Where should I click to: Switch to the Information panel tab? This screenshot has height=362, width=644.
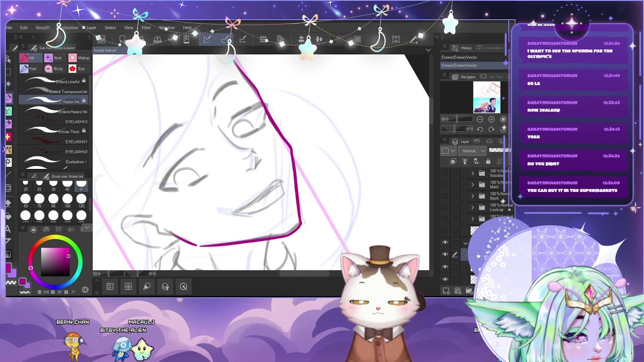(x=491, y=48)
